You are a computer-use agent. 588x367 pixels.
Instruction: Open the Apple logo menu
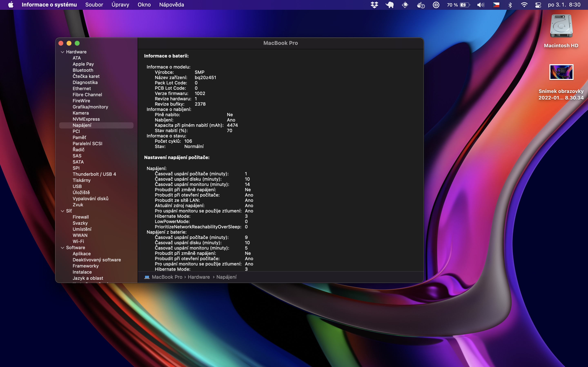[11, 5]
